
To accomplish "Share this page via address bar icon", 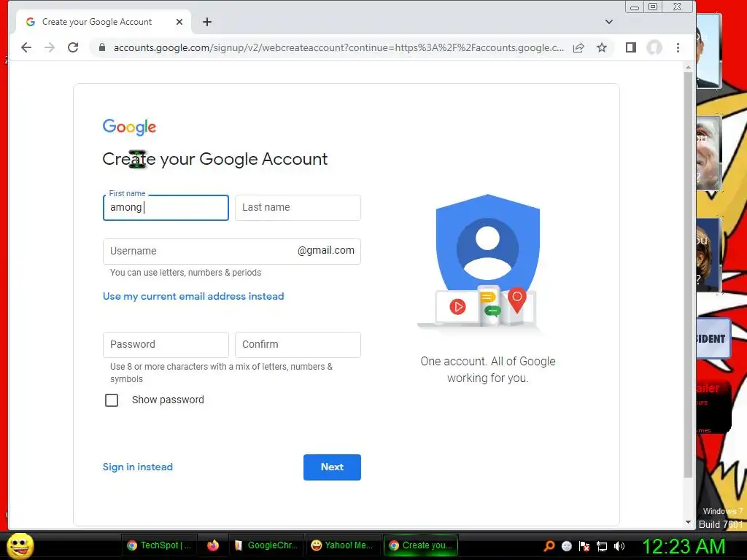I will pyautogui.click(x=578, y=47).
